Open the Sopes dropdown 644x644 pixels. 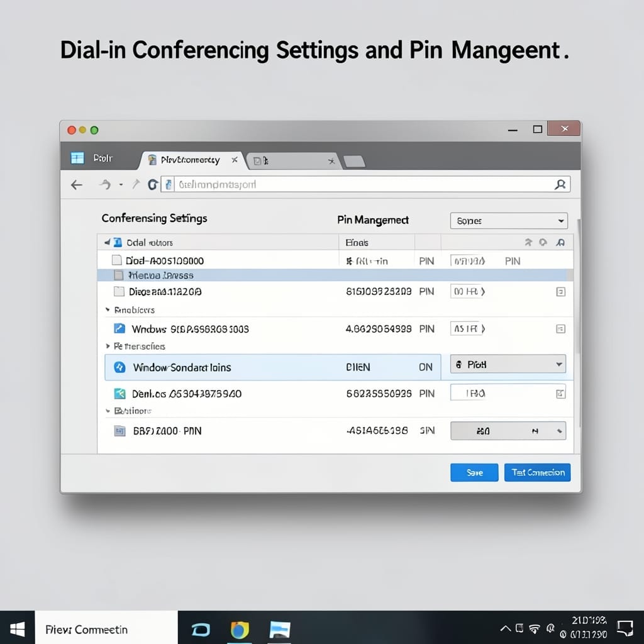[x=509, y=221]
